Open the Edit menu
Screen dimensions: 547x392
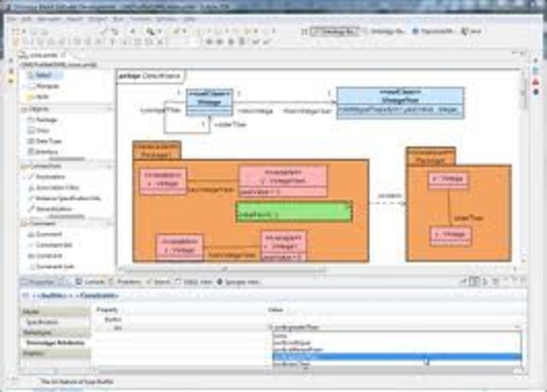(x=26, y=19)
